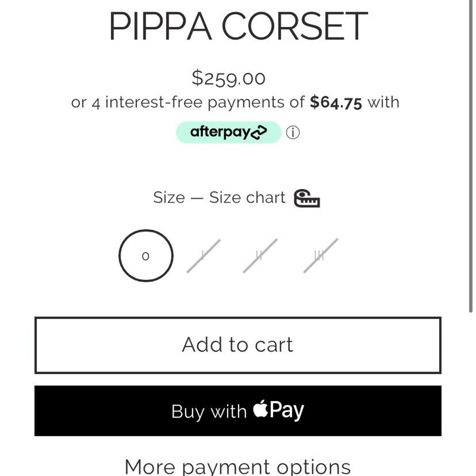The width and height of the screenshot is (476, 476).
Task: Open More payment options
Action: point(237,466)
